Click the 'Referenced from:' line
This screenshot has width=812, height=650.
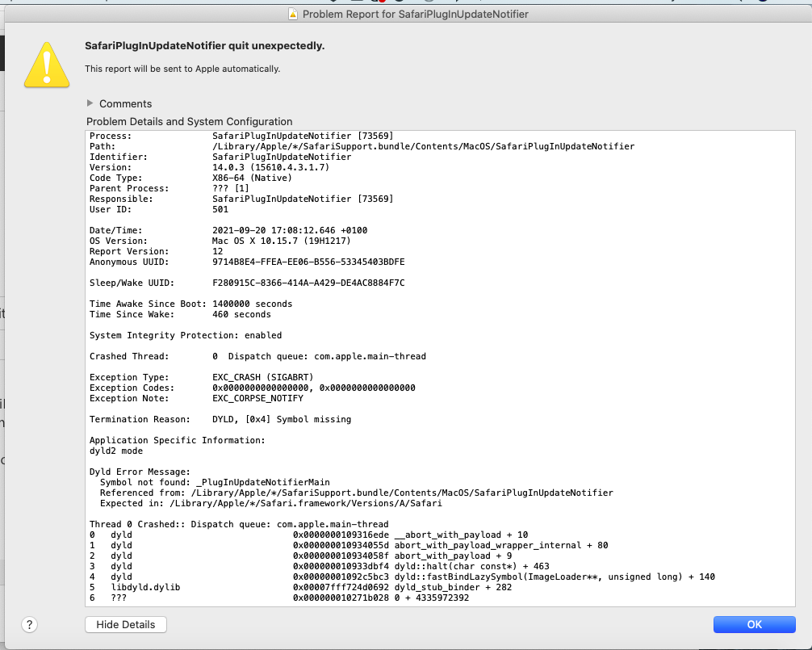coord(356,493)
